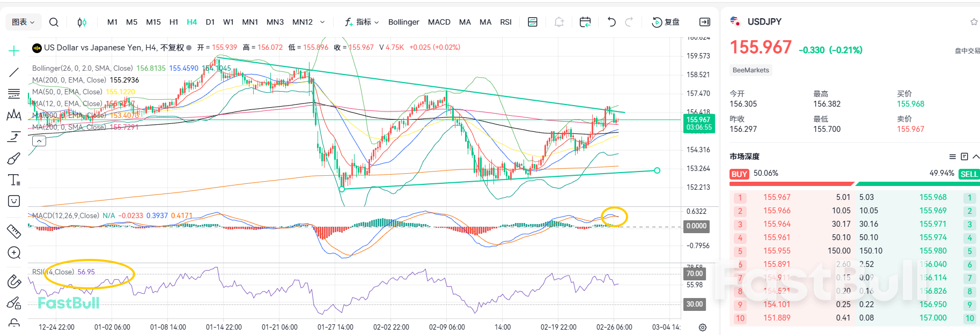Add a price alert bell
The width and height of the screenshot is (980, 335).
559,22
